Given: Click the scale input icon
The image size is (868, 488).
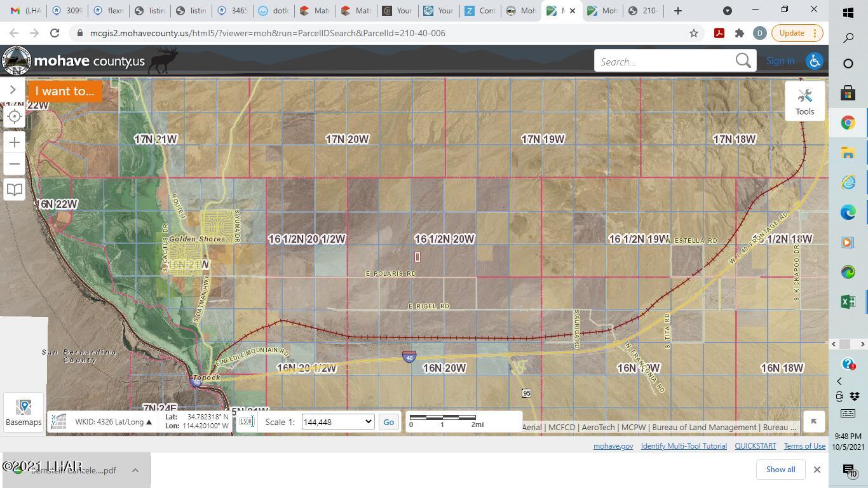Looking at the screenshot, I should point(247,421).
